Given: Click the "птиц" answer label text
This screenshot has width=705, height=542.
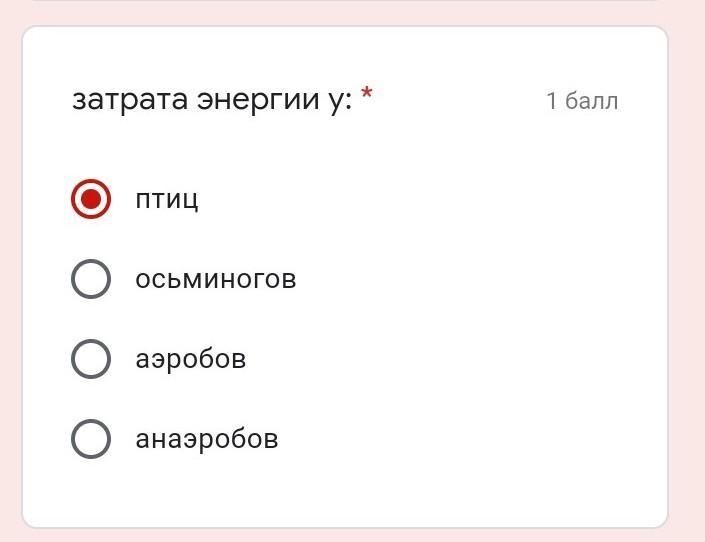Looking at the screenshot, I should (x=167, y=199).
